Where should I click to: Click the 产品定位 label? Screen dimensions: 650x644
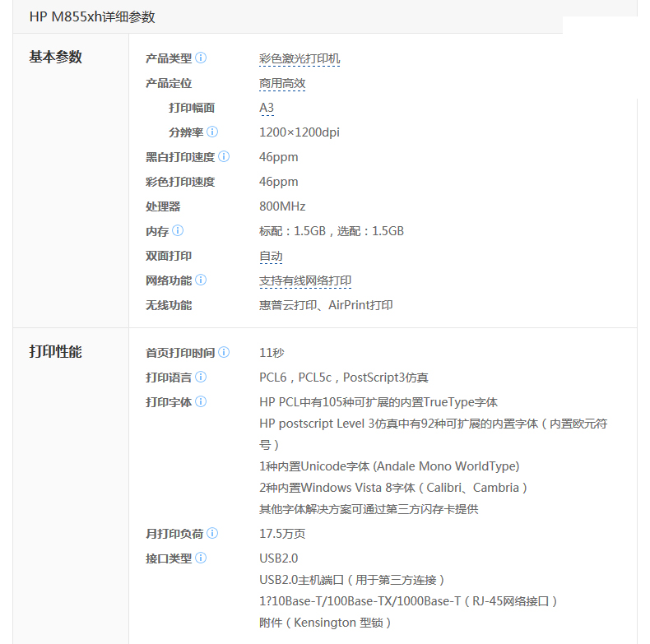pyautogui.click(x=169, y=83)
